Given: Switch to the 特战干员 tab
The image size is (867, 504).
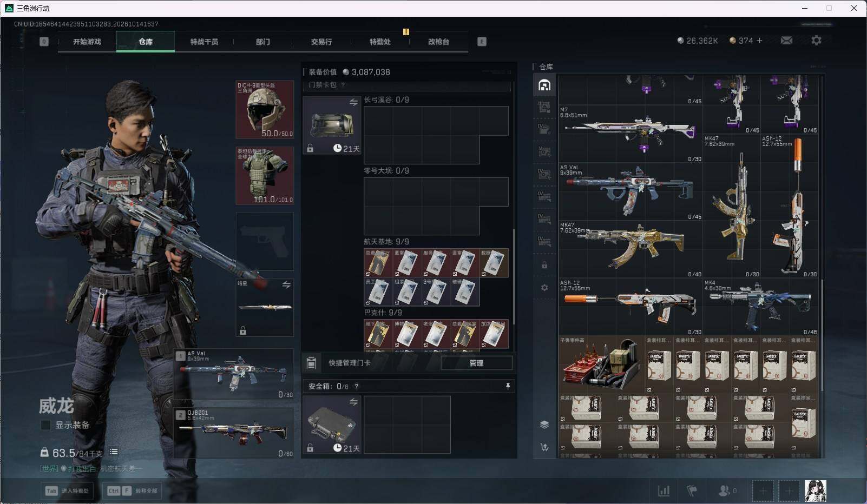Looking at the screenshot, I should [x=204, y=42].
